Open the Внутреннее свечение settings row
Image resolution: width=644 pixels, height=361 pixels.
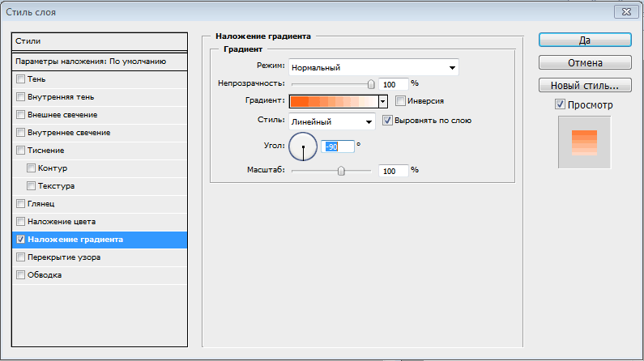click(x=100, y=133)
